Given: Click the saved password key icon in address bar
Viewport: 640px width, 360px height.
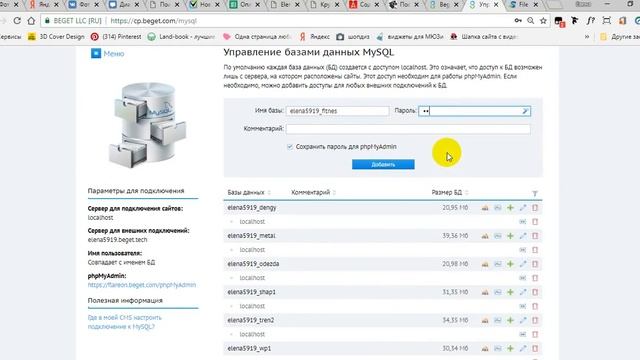Looking at the screenshot, I should click(518, 20).
